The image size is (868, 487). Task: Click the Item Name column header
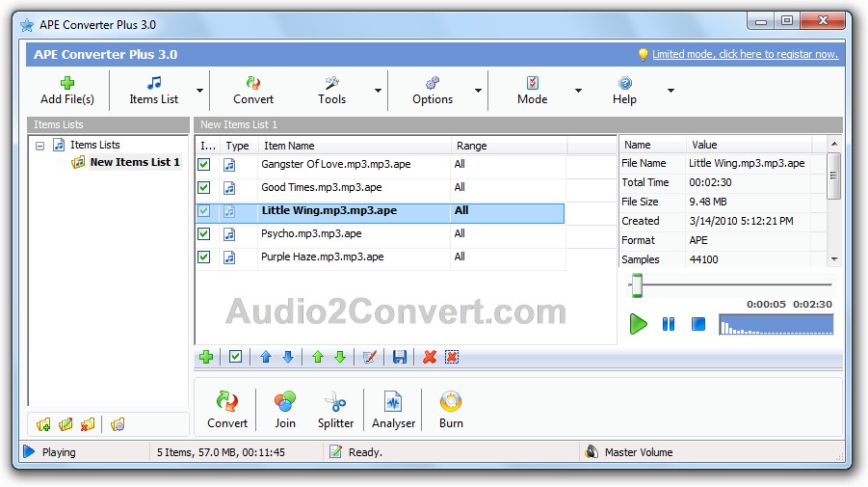point(355,146)
